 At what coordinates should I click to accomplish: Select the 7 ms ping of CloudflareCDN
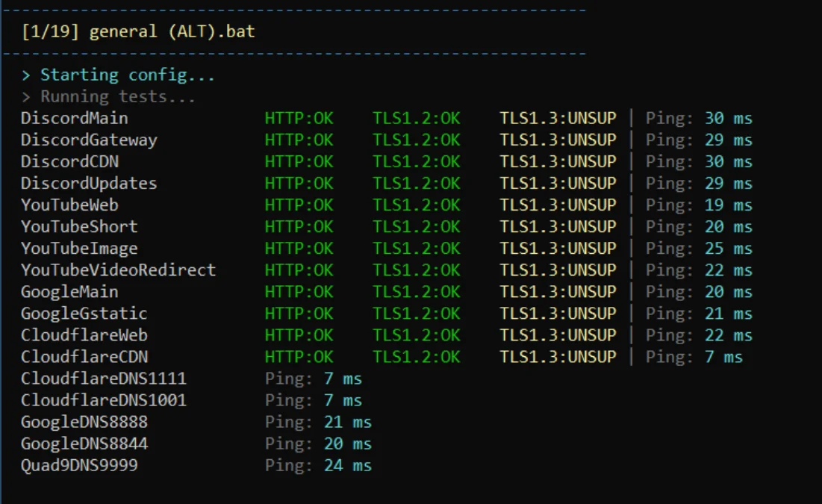[723, 357]
